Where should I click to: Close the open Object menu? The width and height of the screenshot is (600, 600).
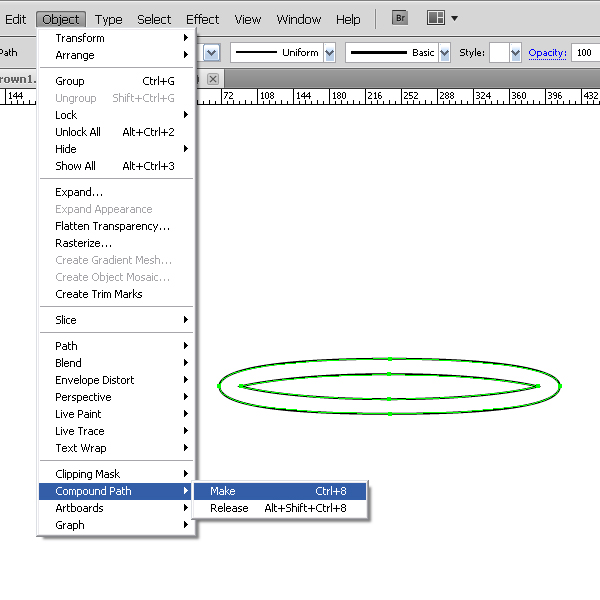coord(61,19)
